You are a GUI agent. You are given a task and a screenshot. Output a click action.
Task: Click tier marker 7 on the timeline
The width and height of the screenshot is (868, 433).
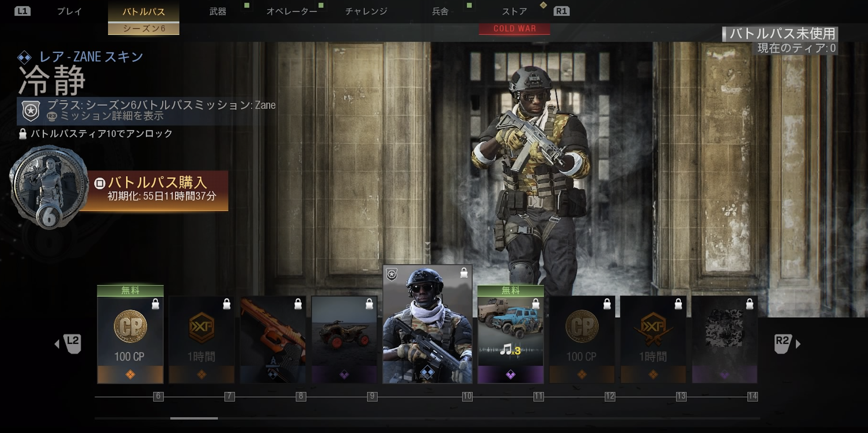(230, 396)
